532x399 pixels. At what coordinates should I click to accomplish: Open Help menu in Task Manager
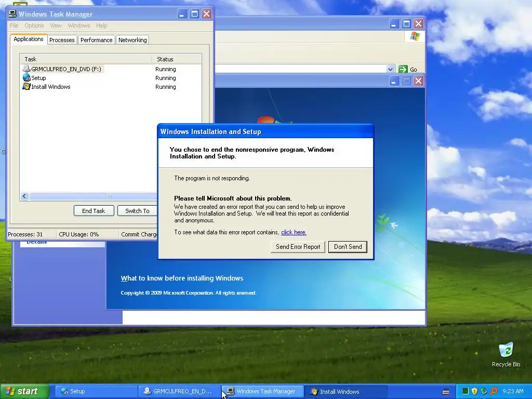101,25
